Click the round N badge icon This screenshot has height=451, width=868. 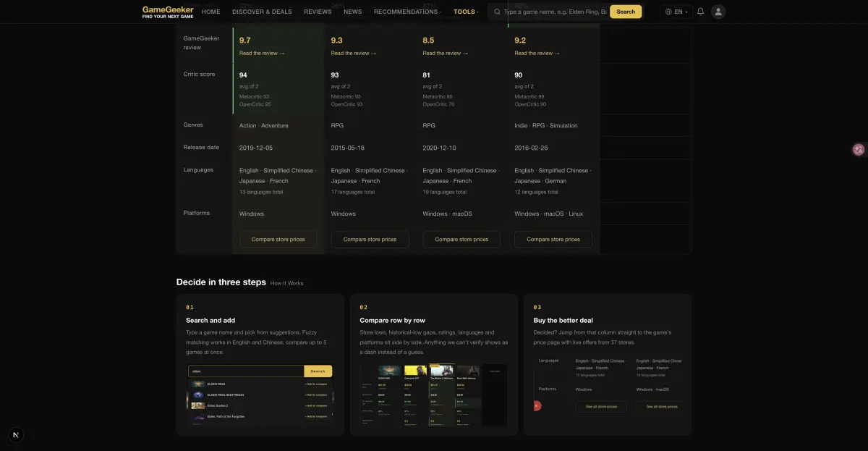17,435
